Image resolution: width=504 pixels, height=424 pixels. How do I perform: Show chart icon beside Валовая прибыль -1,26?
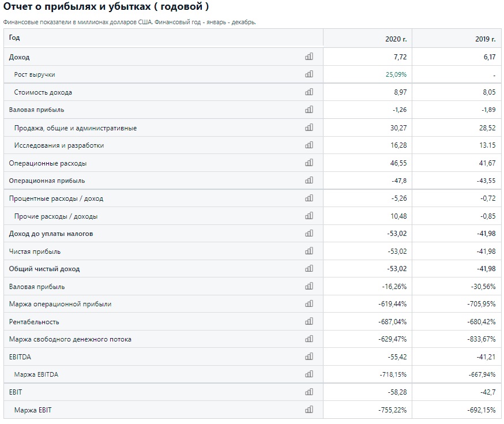(x=309, y=110)
